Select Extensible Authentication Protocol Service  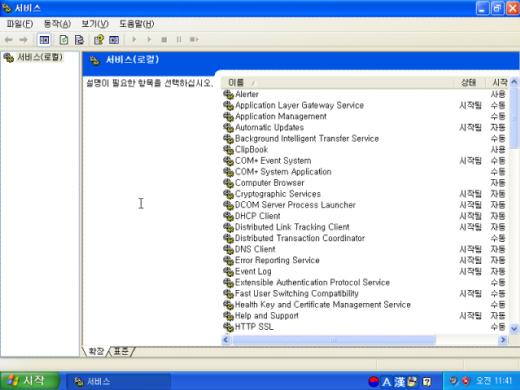pyautogui.click(x=312, y=282)
